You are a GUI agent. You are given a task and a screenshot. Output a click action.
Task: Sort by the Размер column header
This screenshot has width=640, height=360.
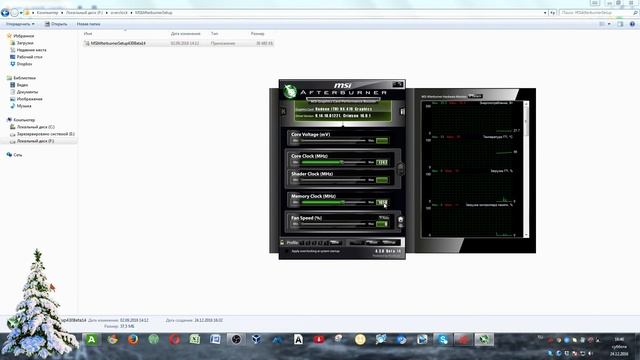coord(258,33)
